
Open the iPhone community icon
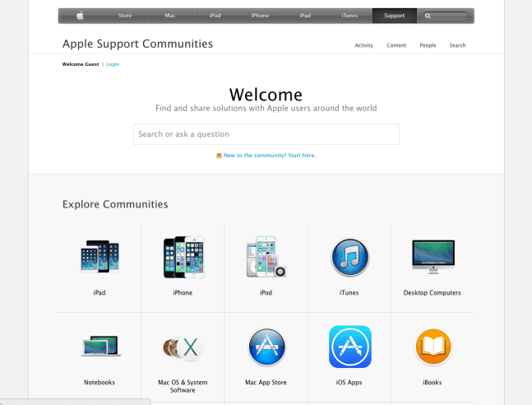pos(184,257)
